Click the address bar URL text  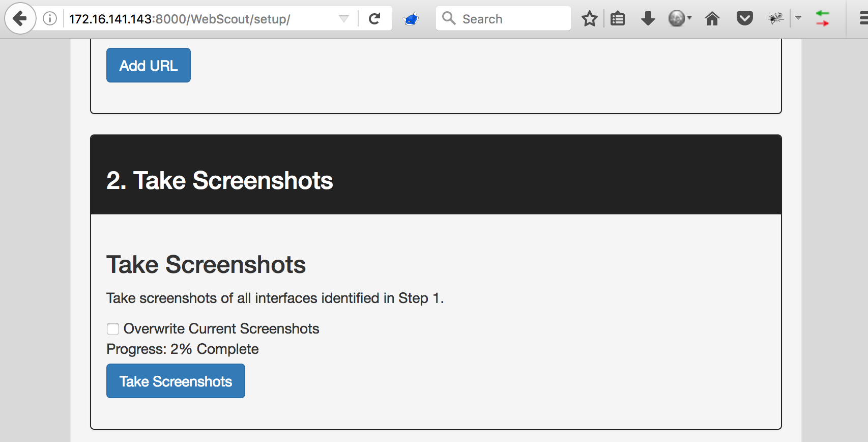[x=180, y=19]
